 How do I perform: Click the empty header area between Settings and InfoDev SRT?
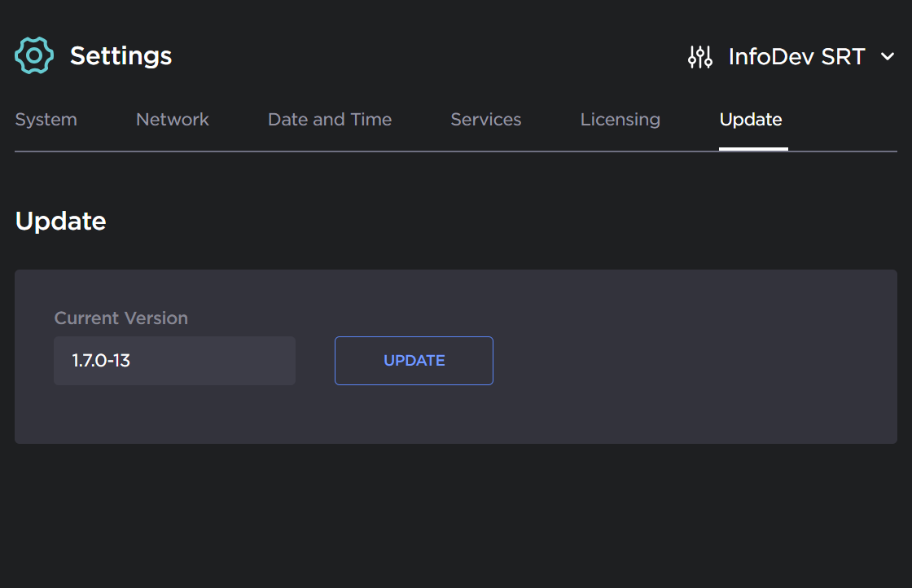(x=423, y=55)
